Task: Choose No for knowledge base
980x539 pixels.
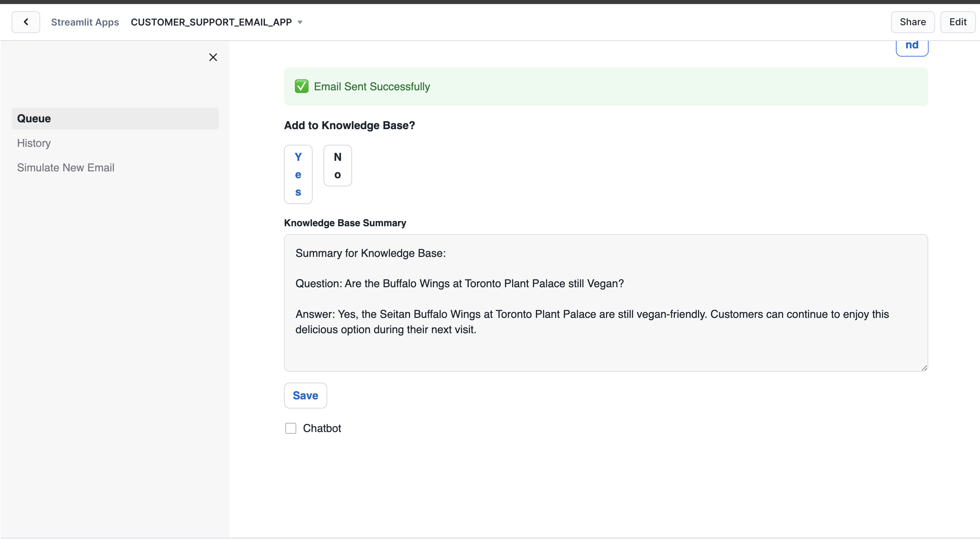Action: [337, 166]
